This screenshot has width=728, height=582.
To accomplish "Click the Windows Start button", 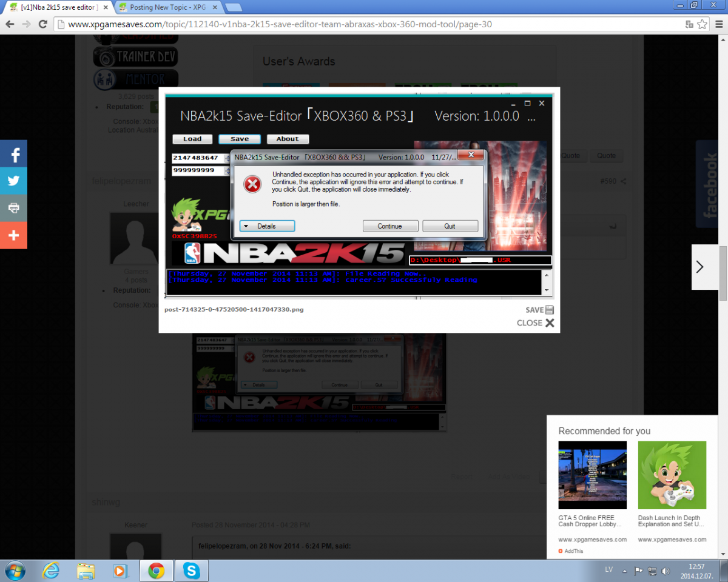I will (15, 570).
